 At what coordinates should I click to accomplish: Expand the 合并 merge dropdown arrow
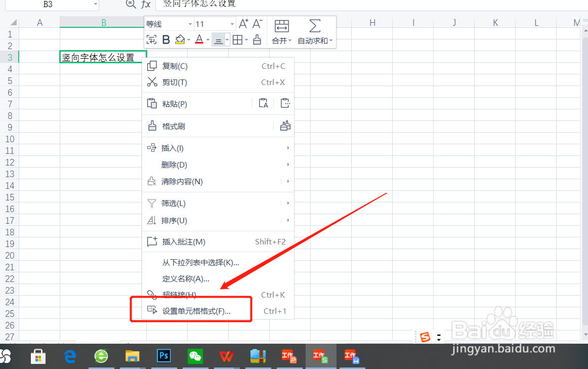(290, 41)
